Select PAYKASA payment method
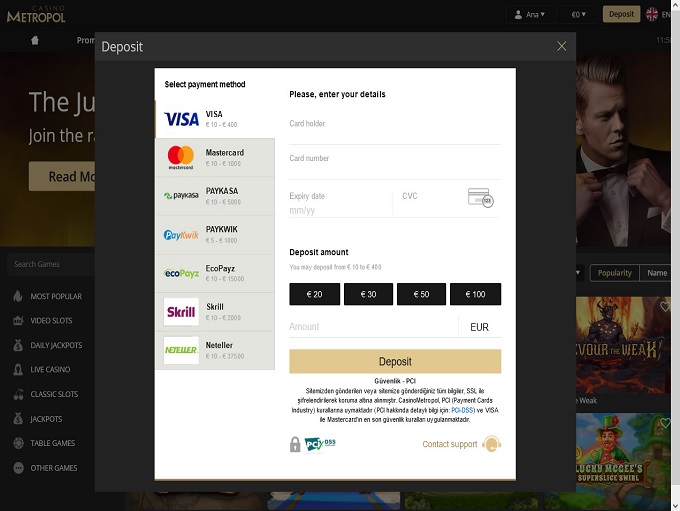680x511 pixels. pyautogui.click(x=215, y=196)
